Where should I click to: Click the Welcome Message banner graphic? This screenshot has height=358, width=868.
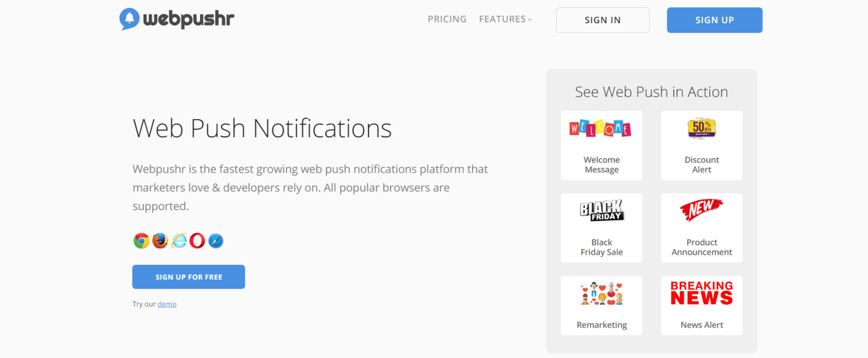pos(601,128)
